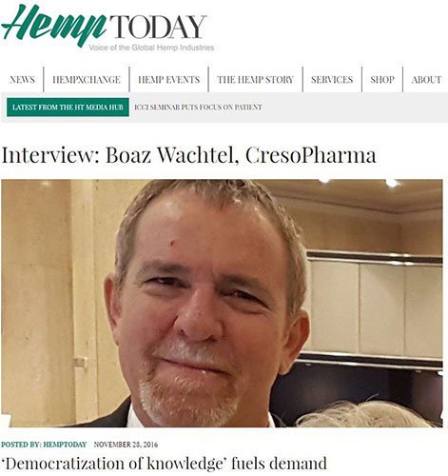This screenshot has height=476, width=448.
Task: Select Services in navigation bar
Action: point(332,79)
